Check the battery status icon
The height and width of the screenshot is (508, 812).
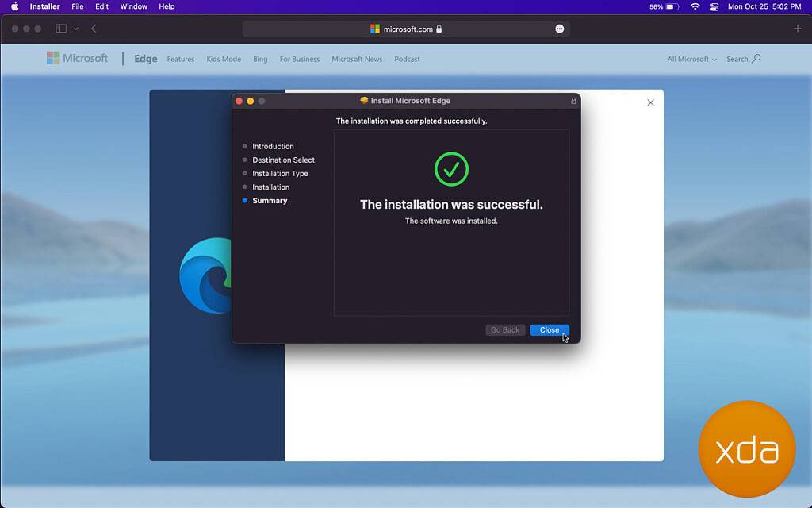point(672,6)
